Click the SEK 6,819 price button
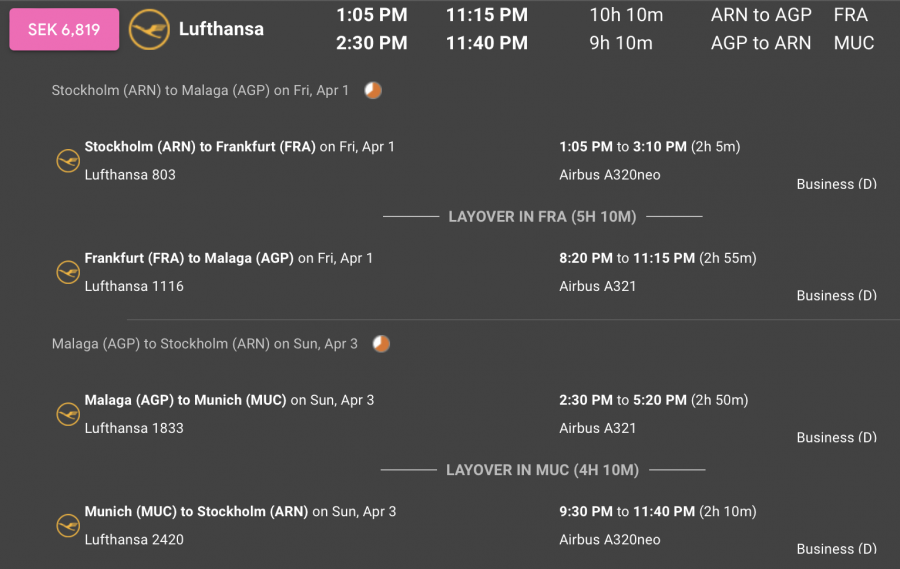The width and height of the screenshot is (900, 569). 64,29
